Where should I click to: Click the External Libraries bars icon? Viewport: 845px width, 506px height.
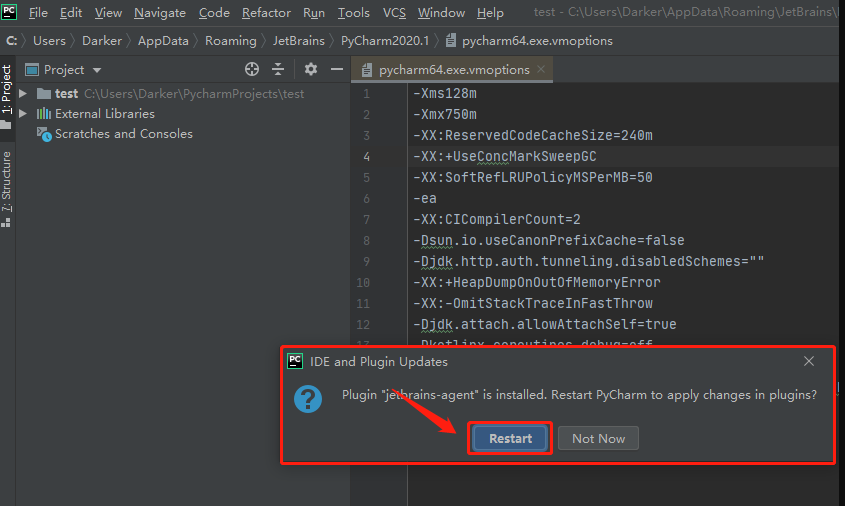(44, 114)
